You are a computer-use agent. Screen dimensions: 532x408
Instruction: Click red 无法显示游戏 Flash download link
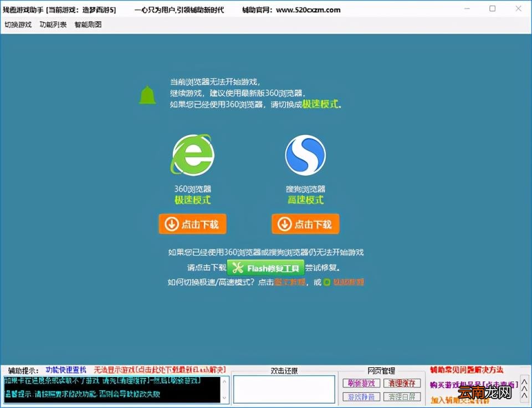[x=160, y=370]
